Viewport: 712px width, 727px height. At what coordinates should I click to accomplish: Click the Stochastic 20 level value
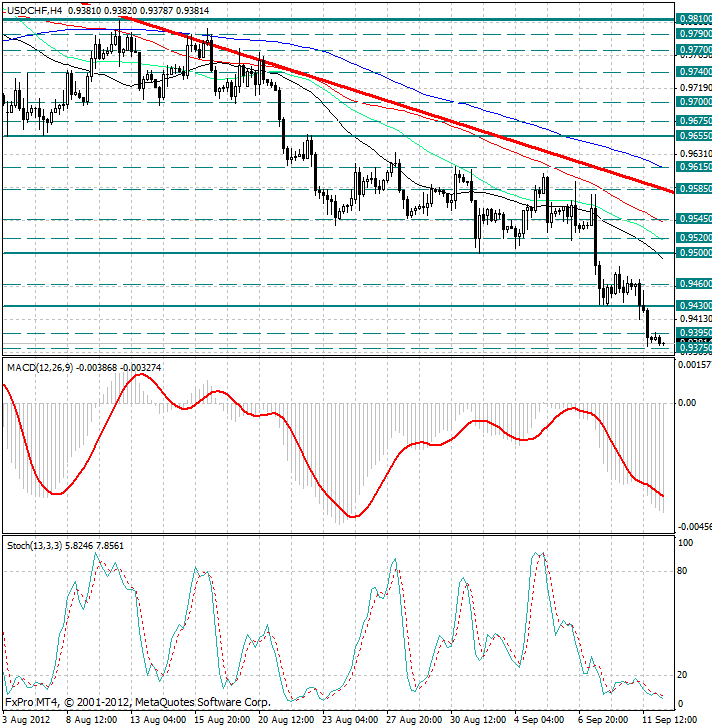682,675
